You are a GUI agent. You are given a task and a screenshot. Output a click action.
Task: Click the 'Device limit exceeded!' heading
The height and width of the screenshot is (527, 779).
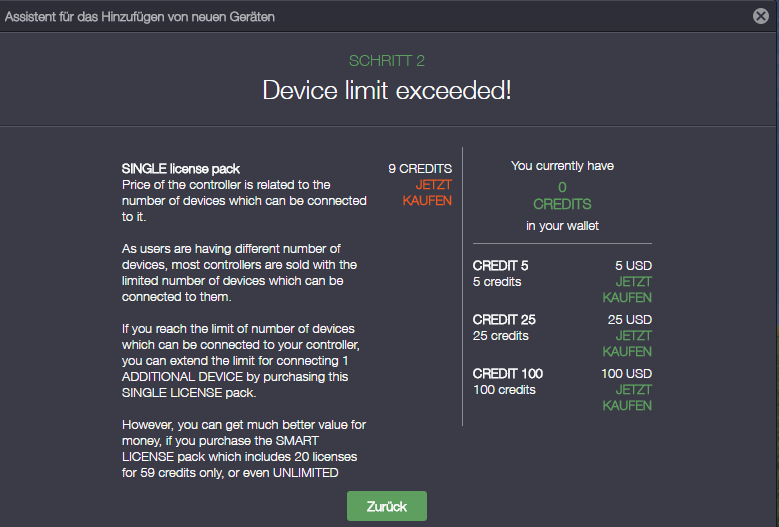387,90
